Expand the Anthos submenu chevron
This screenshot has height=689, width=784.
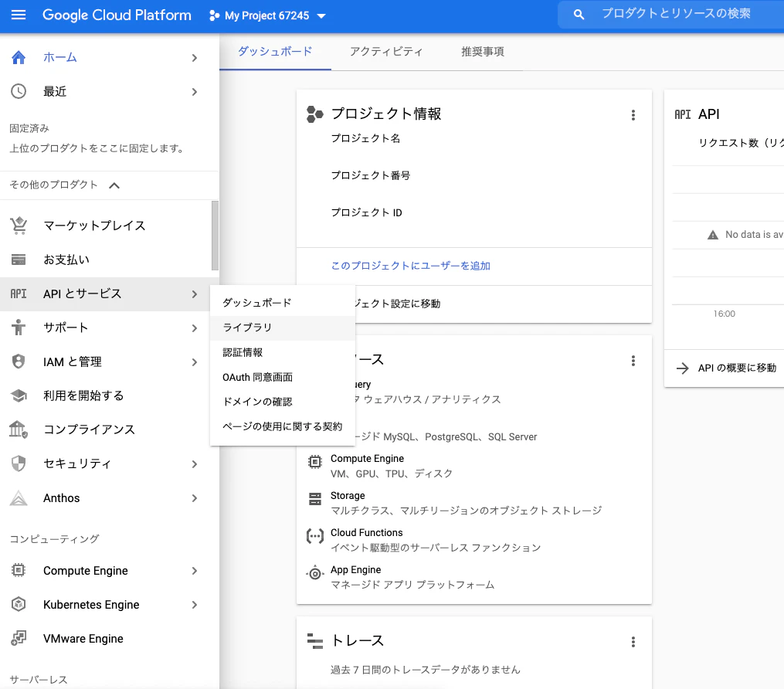pyautogui.click(x=195, y=498)
